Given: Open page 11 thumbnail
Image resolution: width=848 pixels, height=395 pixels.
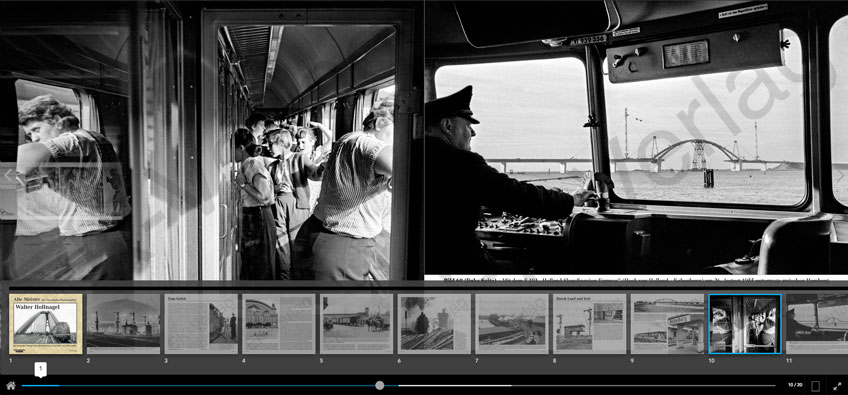Looking at the screenshot, I should pyautogui.click(x=817, y=324).
